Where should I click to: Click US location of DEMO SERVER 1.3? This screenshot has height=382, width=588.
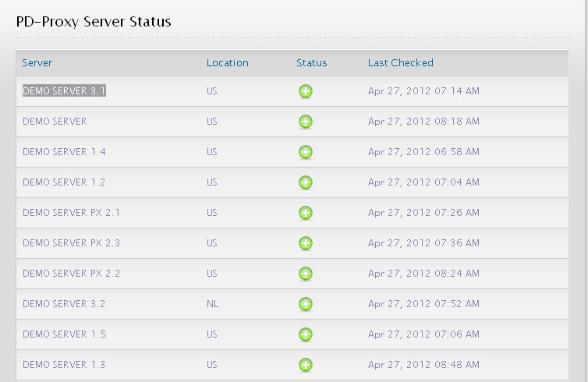212,364
